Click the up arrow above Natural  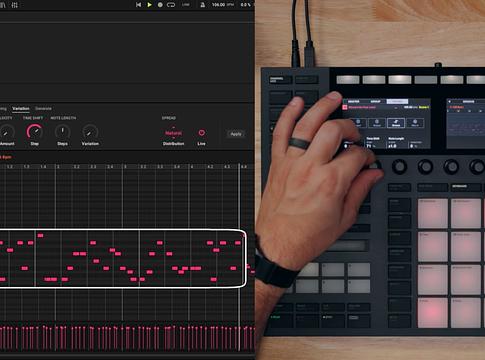173,127
